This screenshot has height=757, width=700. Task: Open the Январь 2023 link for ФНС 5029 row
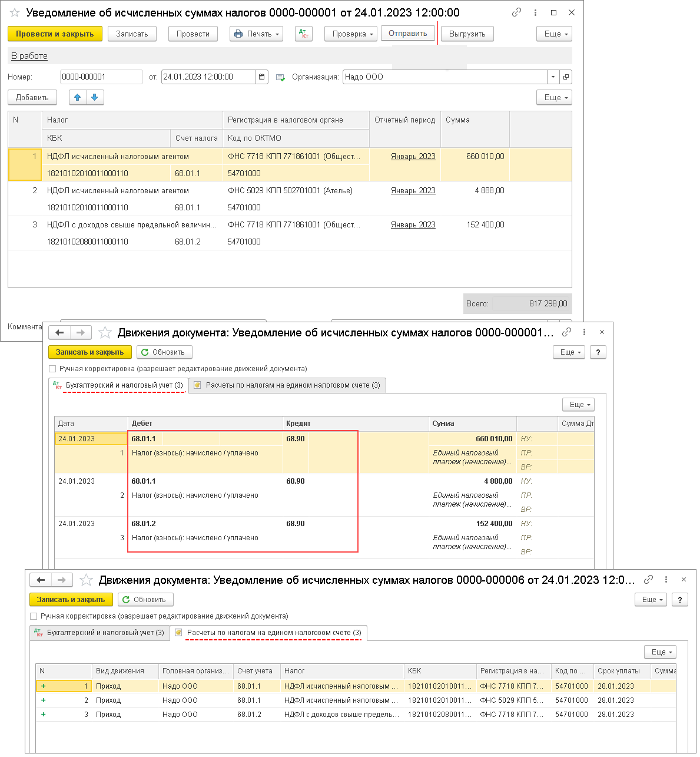[x=413, y=190]
